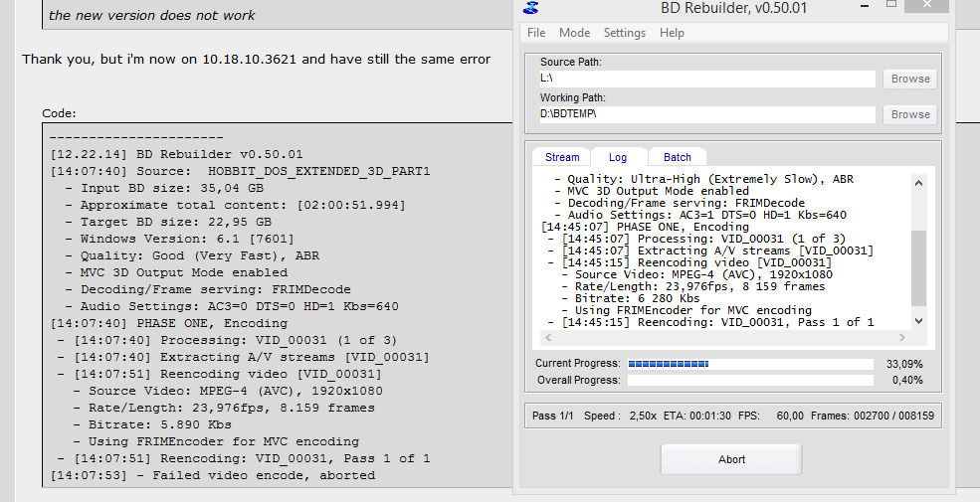
Task: Click Browse button for Source Path
Action: click(910, 79)
